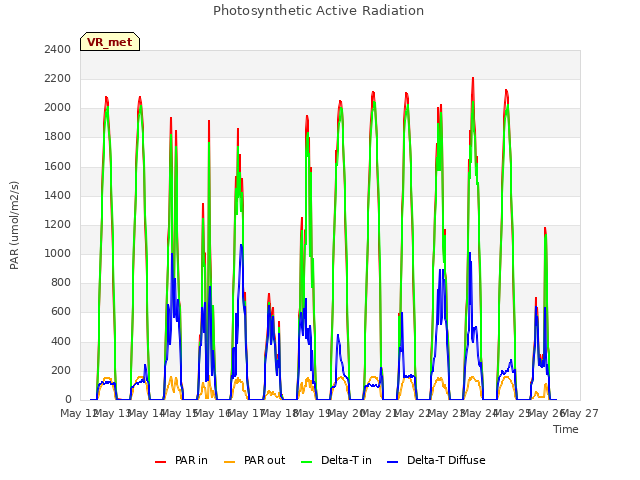The width and height of the screenshot is (640, 480).
Task: Click the 0 y-axis tick label
Action: [68, 400]
